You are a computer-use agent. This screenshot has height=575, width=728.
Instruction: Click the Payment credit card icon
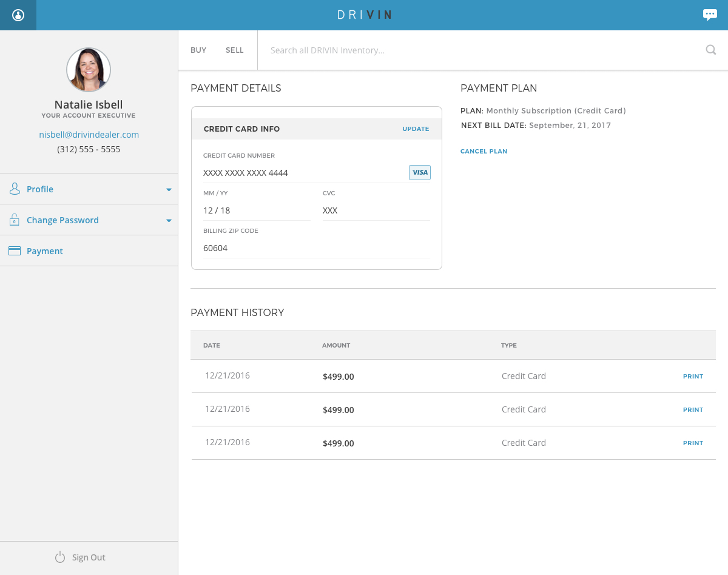coord(15,251)
